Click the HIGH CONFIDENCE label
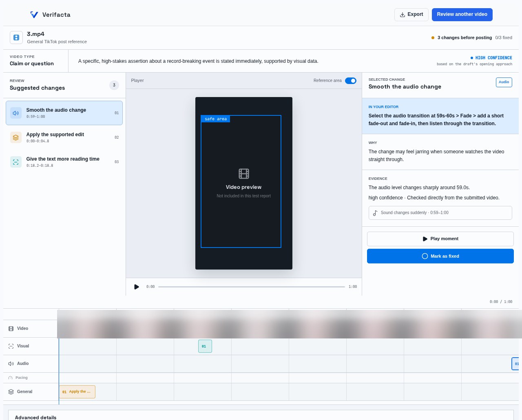 point(491,58)
